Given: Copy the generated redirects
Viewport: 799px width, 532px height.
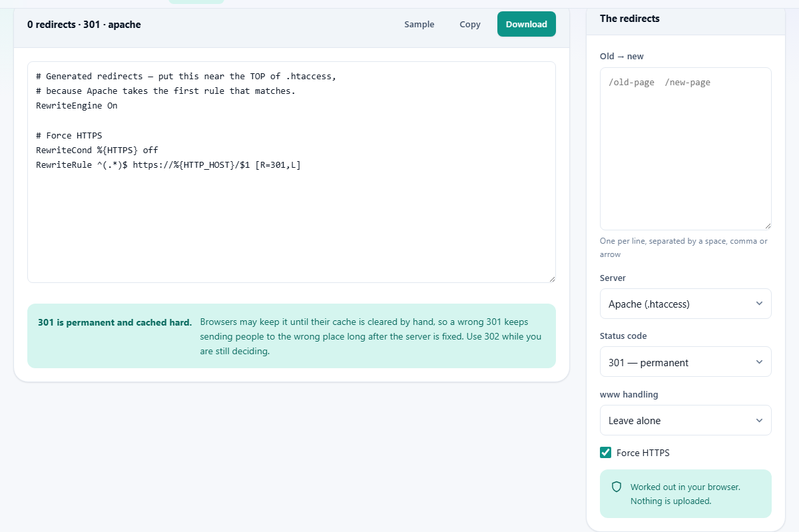Looking at the screenshot, I should [x=470, y=24].
